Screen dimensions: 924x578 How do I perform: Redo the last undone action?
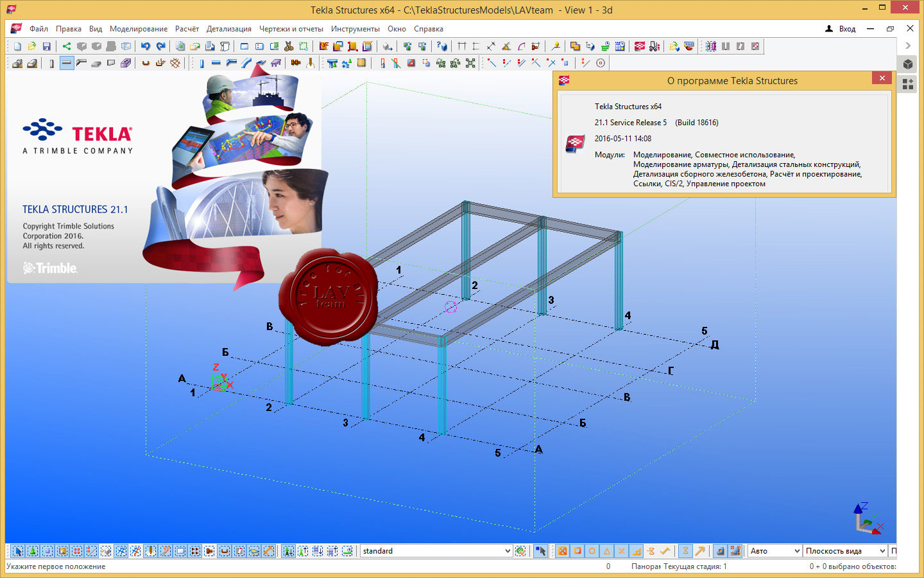(160, 46)
